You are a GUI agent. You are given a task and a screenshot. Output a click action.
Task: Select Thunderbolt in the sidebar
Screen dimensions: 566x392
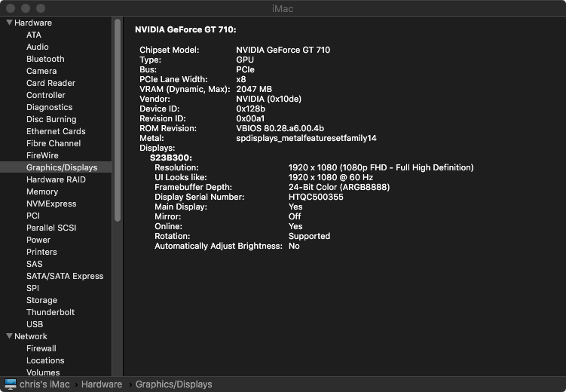(50, 312)
